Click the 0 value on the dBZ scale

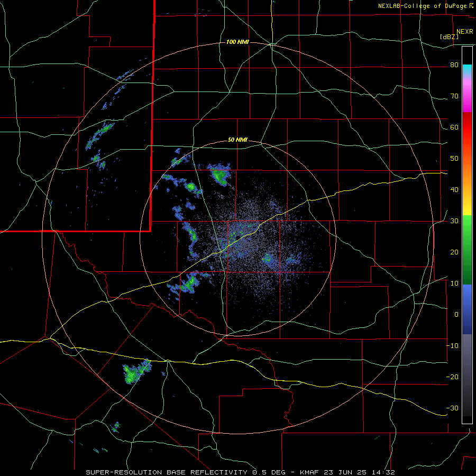[456, 315]
